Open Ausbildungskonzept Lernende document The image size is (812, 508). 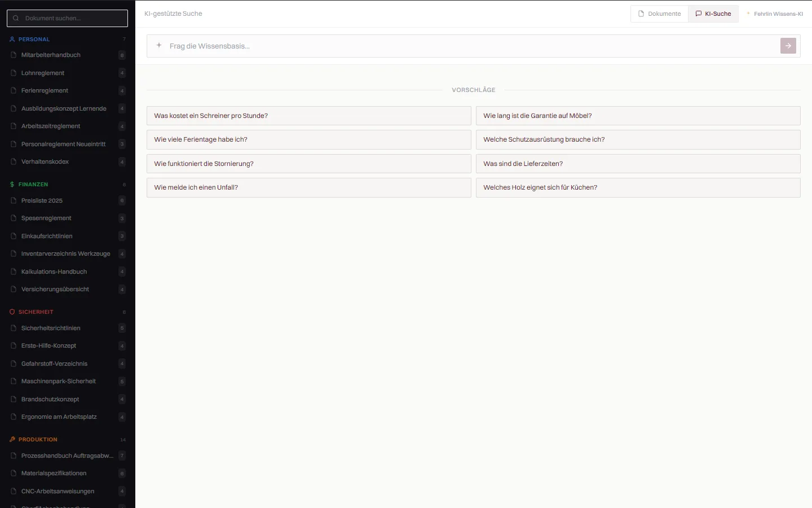(x=68, y=108)
